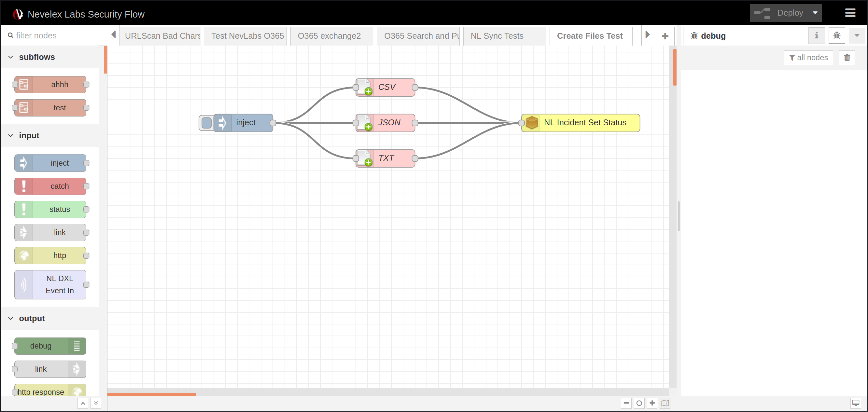Click the hamburger main menu icon
Image resolution: width=868 pixels, height=412 pixels.
tap(850, 13)
